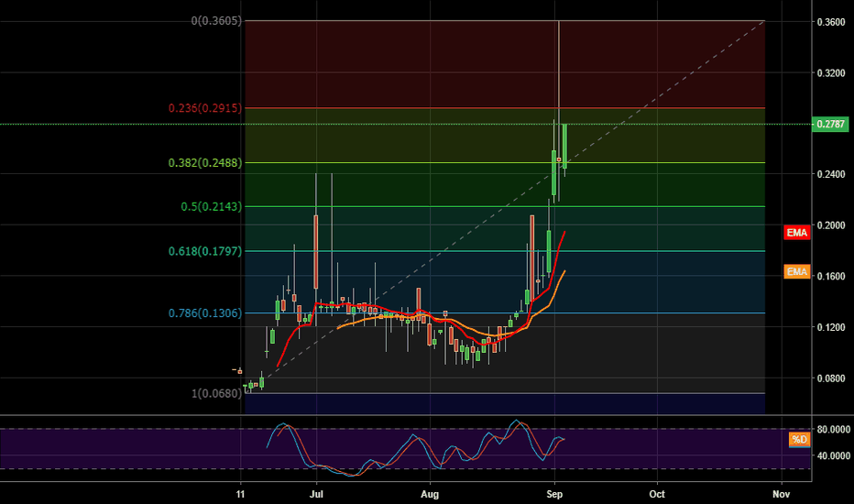Select the %D stochastic label
This screenshot has height=504, width=854.
tap(800, 439)
